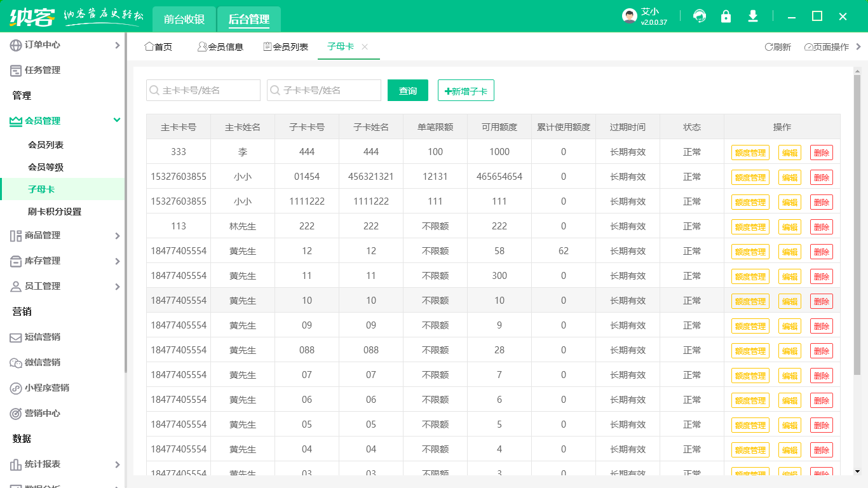Screen dimensions: 868x488
Task: Open the 会员列表 page tab
Action: point(286,46)
